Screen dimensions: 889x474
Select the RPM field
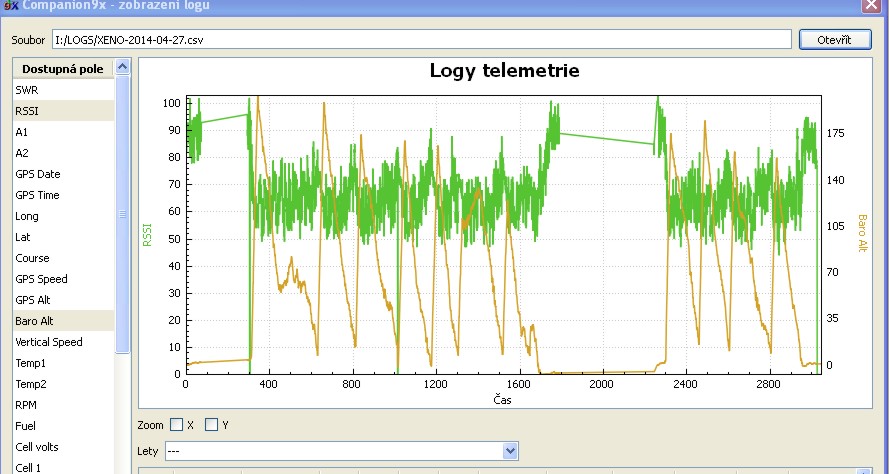26,405
